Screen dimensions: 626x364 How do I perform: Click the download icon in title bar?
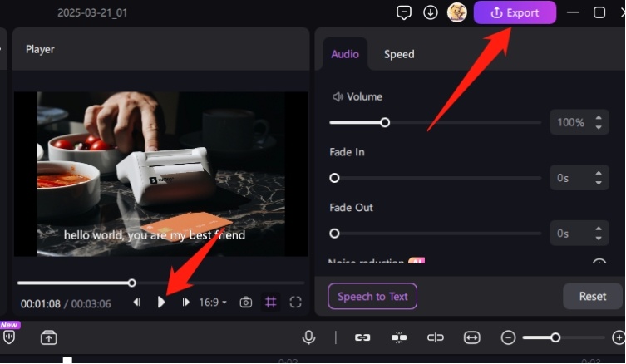tap(431, 12)
